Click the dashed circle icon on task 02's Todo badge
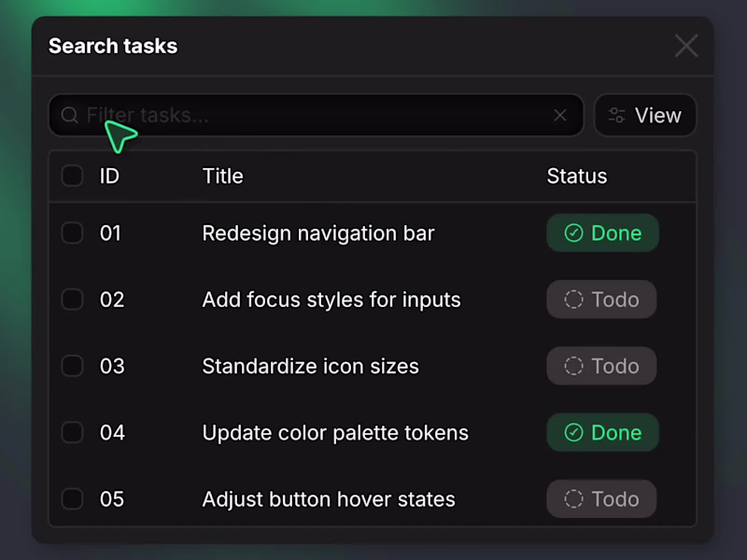The image size is (747, 560). point(574,300)
